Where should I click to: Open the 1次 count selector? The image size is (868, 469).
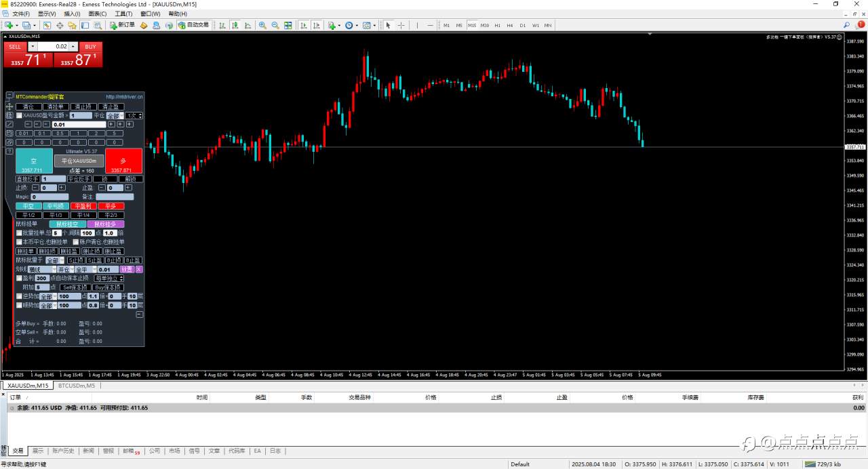click(134, 116)
